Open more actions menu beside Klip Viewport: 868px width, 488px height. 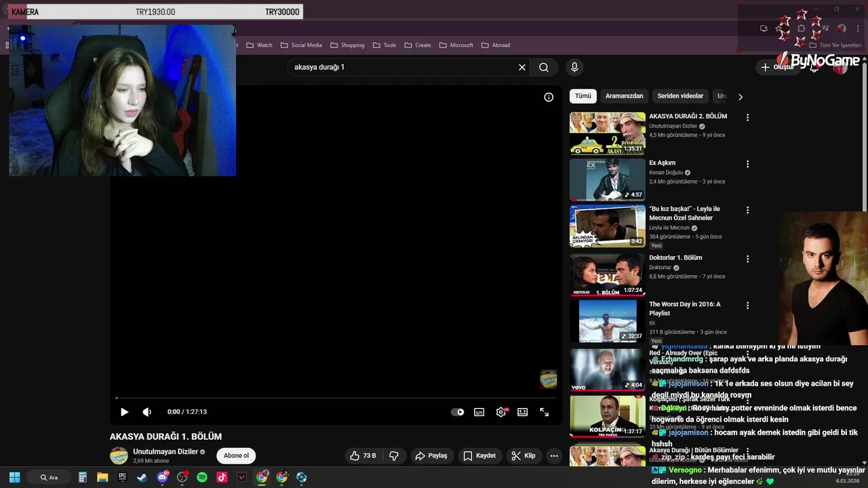click(x=554, y=455)
